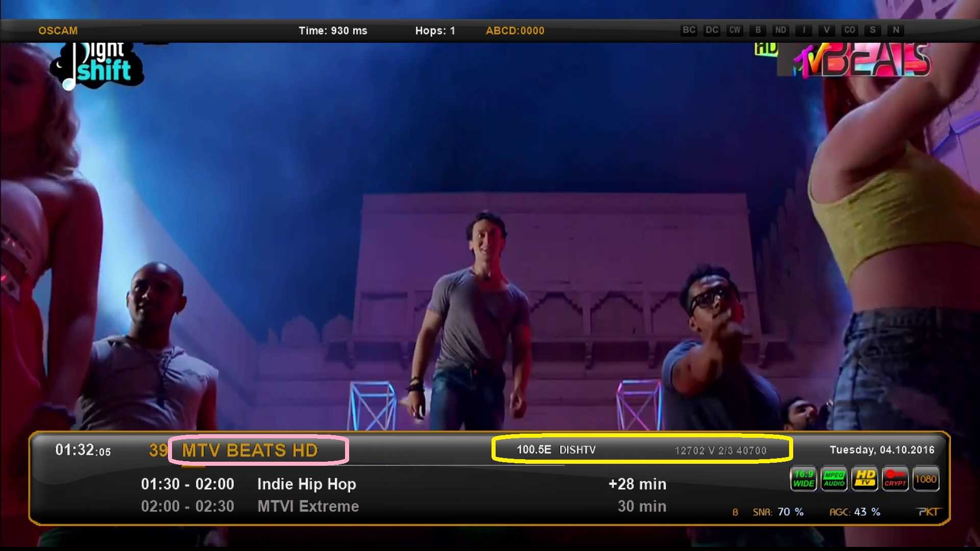The image size is (980, 551).
Task: Click the DISHTV provider name
Action: pos(577,450)
